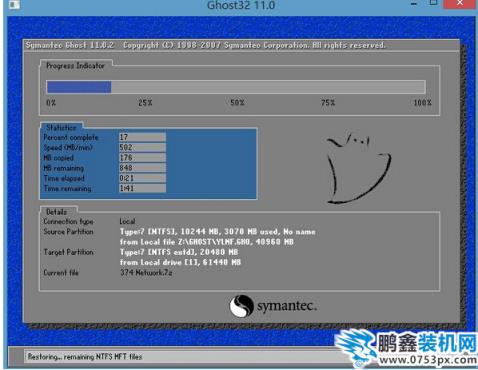The image size is (478, 370).
Task: Click the MB remaining value box
Action: click(142, 168)
